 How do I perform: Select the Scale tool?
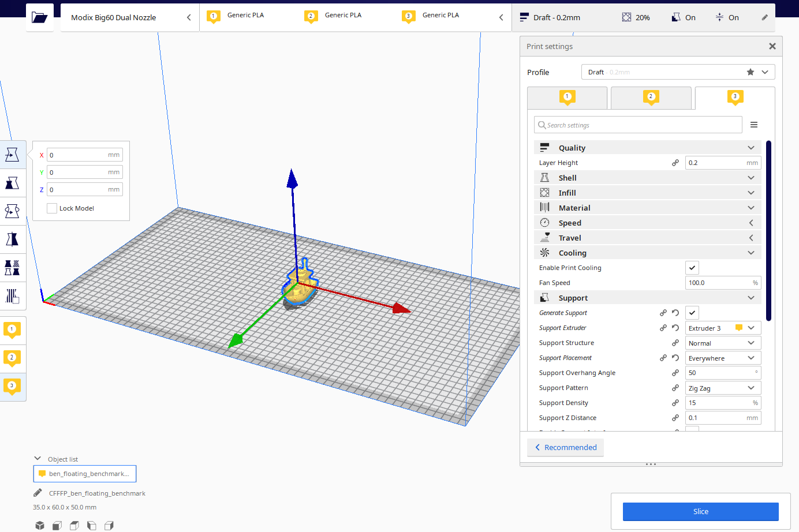coord(12,183)
